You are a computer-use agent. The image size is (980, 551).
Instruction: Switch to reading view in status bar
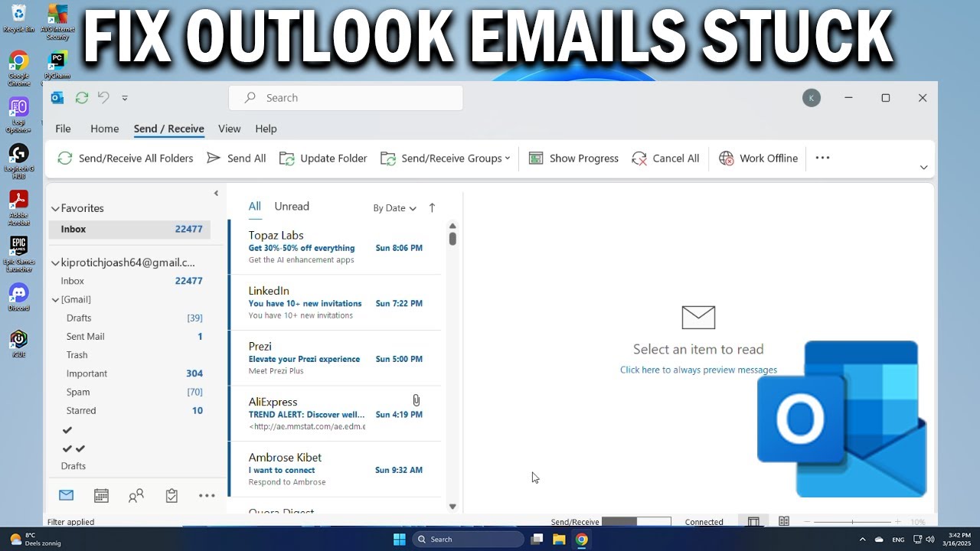784,521
